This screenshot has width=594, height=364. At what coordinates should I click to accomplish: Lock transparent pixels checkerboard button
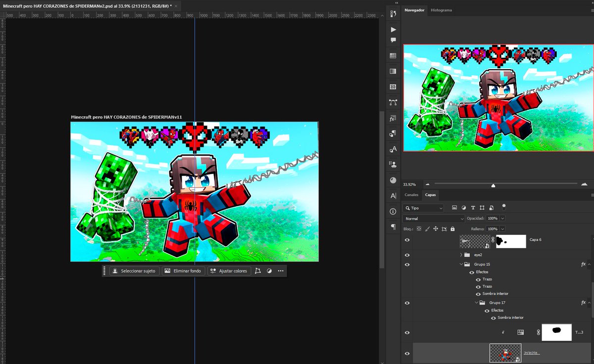[x=419, y=229]
